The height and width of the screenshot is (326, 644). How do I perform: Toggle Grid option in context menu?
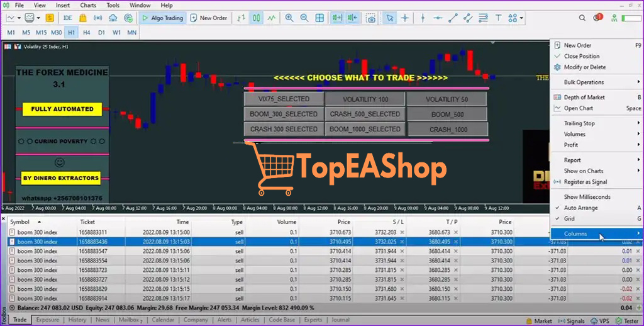(x=596, y=219)
